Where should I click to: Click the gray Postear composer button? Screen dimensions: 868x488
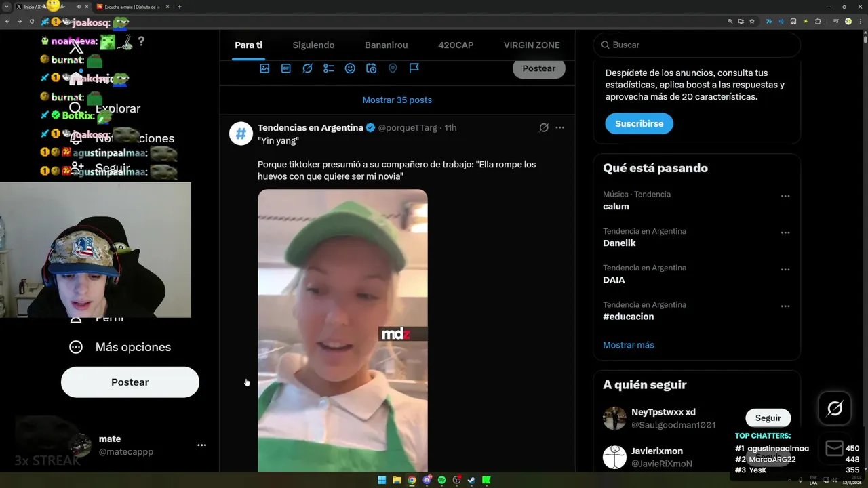[538, 68]
